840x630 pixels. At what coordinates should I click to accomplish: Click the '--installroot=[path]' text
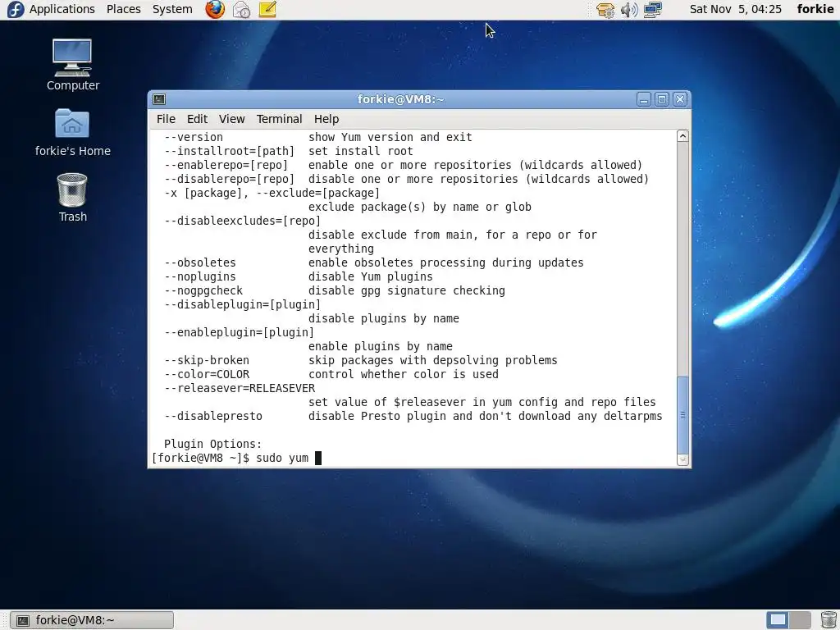coord(230,152)
